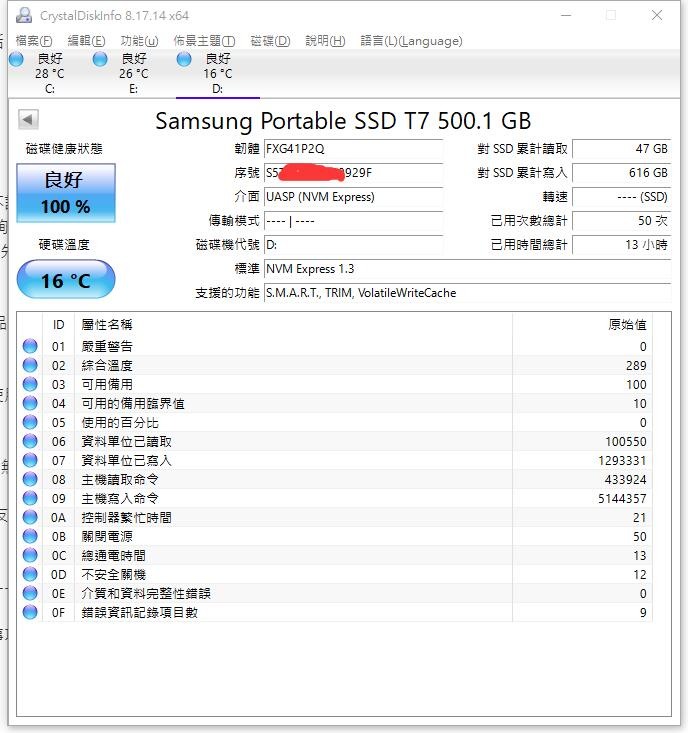Select the D: drive status orb
This screenshot has width=688, height=733.
tap(184, 59)
